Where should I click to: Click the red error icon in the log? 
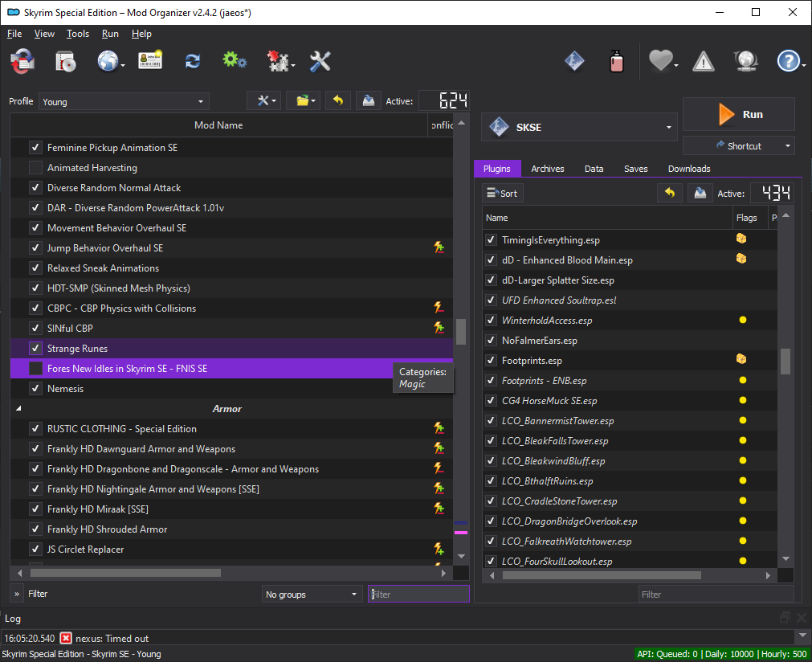click(x=66, y=638)
